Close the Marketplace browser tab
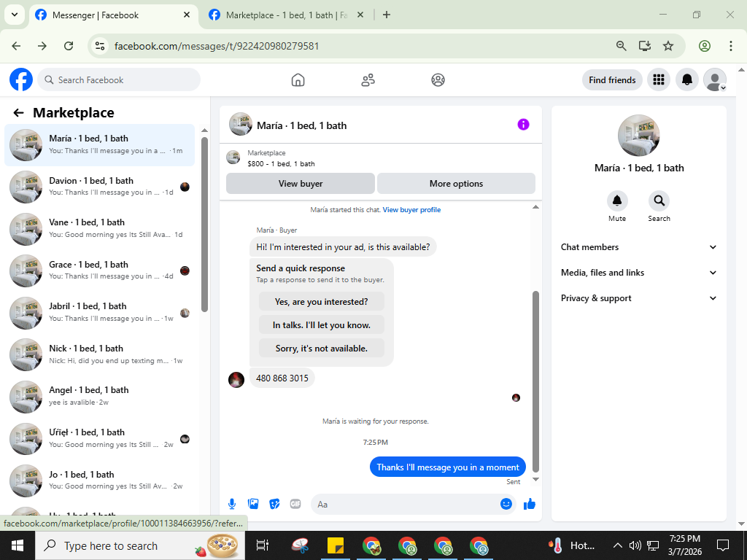This screenshot has height=560, width=747. (360, 15)
